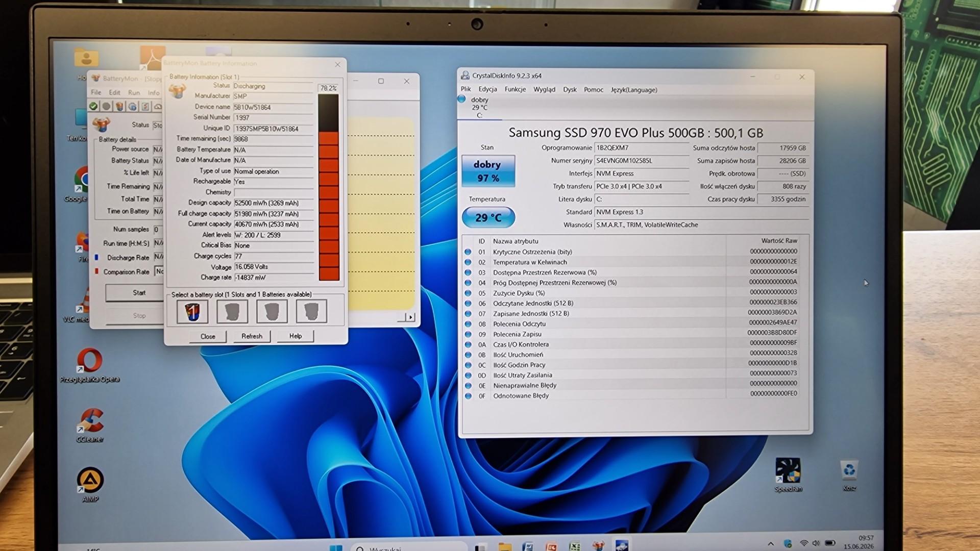Select battery slot 1 icon
The height and width of the screenshot is (551, 980).
tap(192, 311)
